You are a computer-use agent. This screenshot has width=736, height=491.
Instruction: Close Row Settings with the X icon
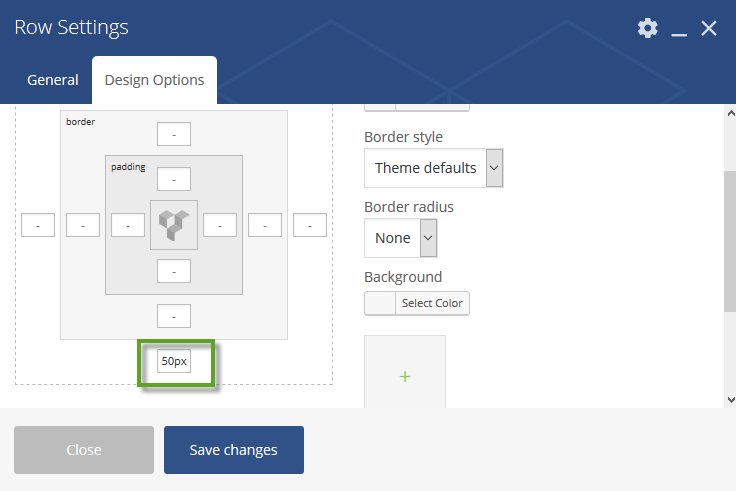pyautogui.click(x=709, y=28)
